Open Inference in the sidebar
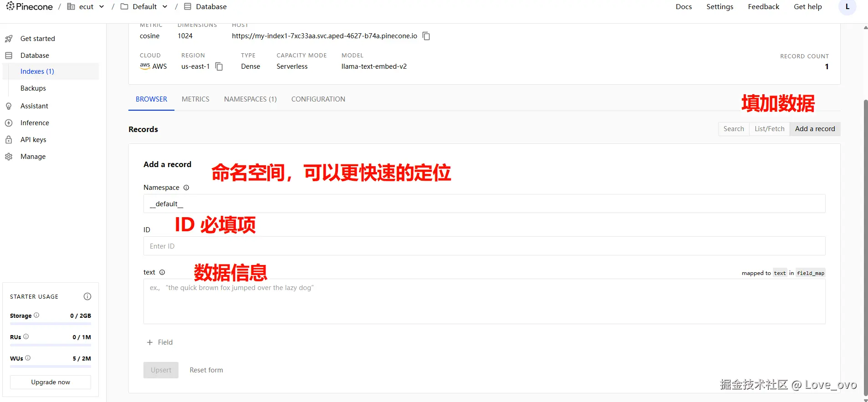This screenshot has height=402, width=868. pyautogui.click(x=35, y=123)
